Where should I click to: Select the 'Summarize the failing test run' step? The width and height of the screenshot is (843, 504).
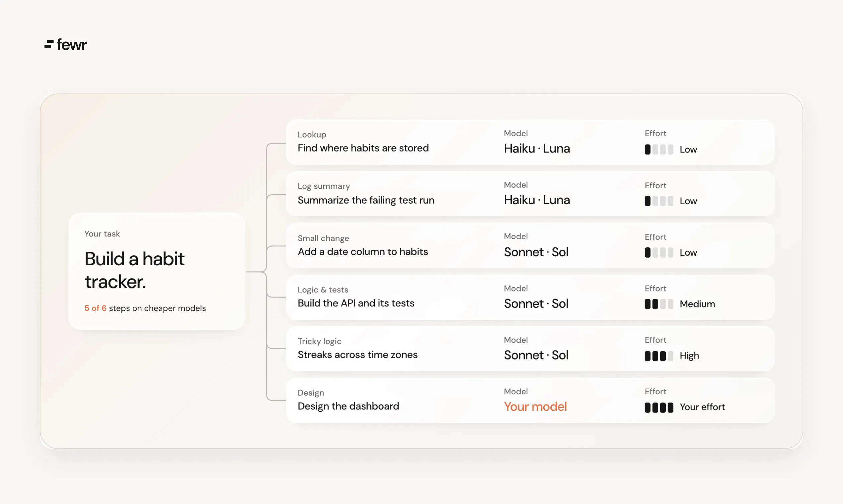tap(530, 194)
